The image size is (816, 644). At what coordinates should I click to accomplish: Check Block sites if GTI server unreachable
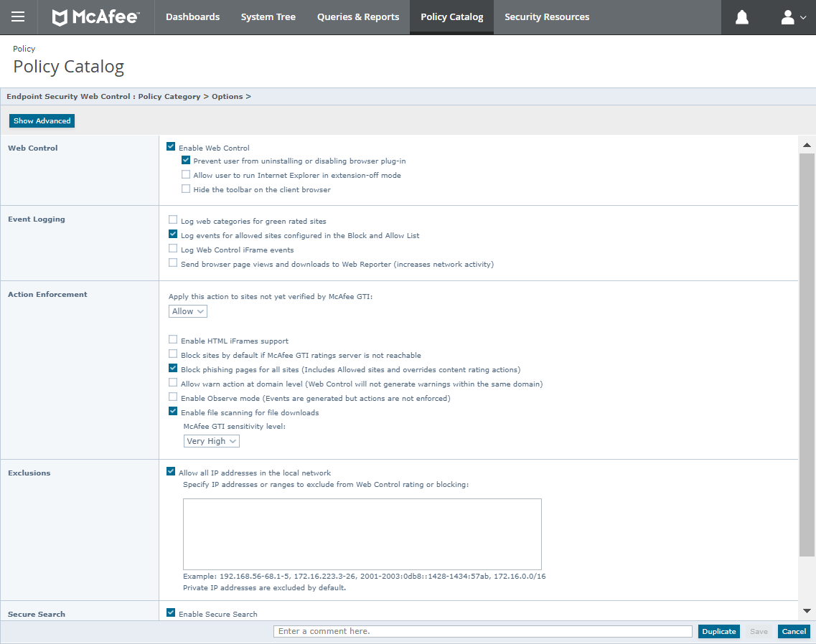173,354
